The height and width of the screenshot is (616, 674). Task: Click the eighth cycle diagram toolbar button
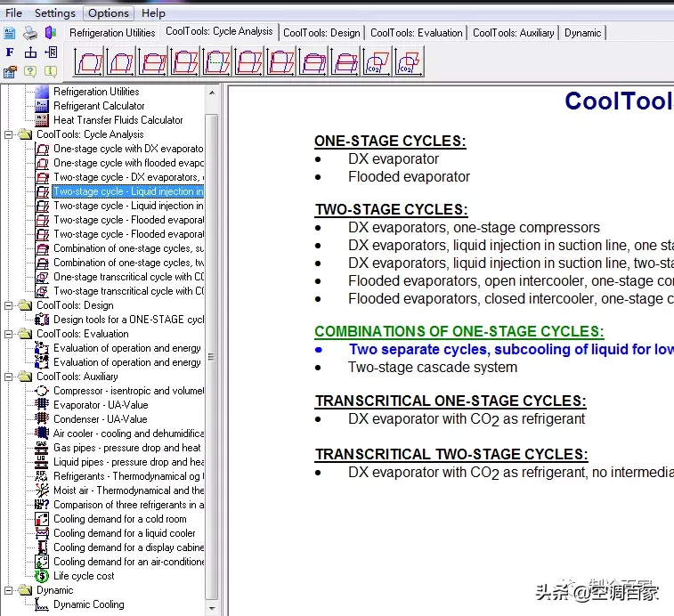click(313, 62)
